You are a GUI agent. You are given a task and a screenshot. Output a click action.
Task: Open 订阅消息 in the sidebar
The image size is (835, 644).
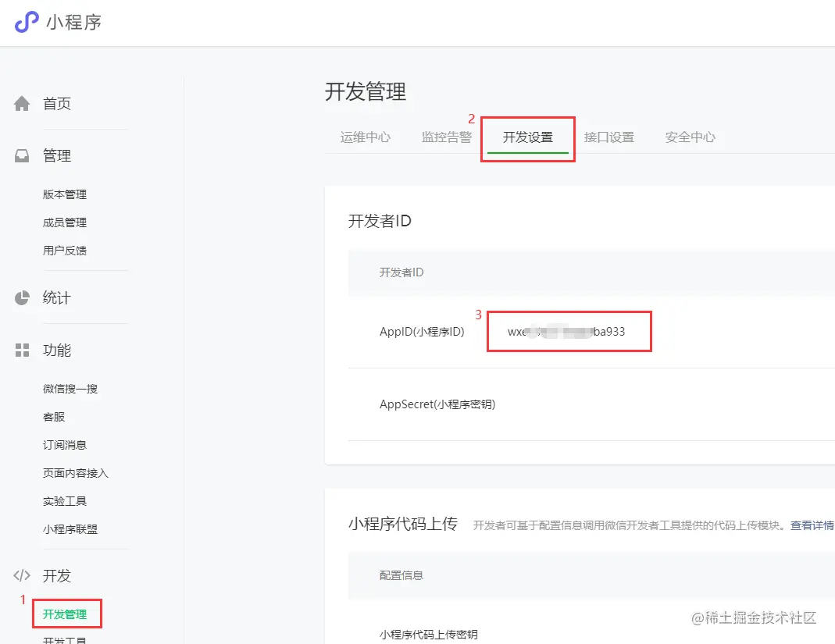(x=65, y=445)
